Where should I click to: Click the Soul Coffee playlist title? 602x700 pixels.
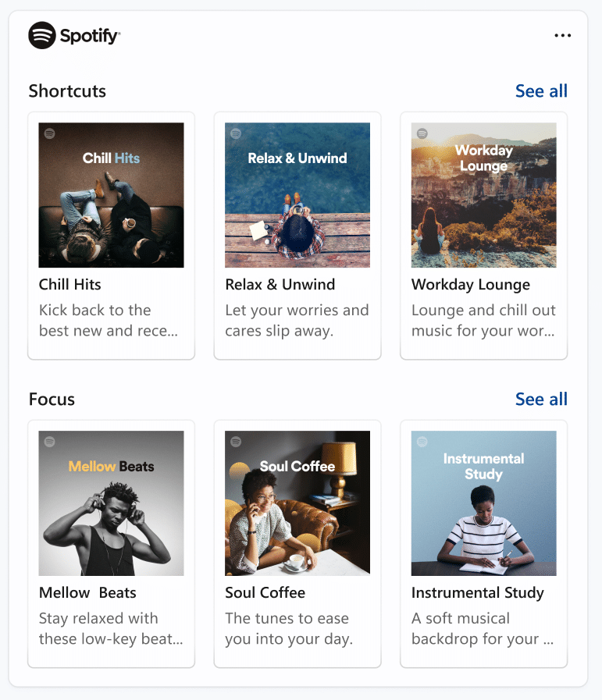click(x=265, y=593)
